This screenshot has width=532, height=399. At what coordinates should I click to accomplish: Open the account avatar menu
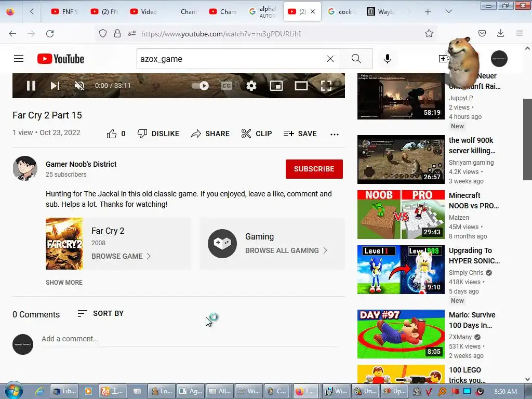499,59
